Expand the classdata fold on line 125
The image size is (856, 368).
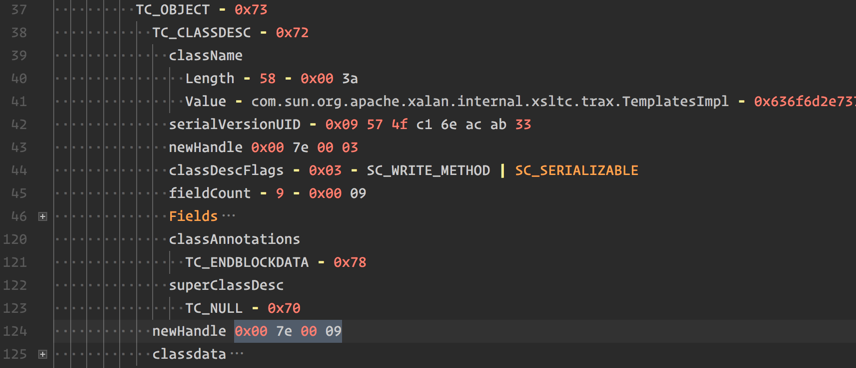[43, 354]
